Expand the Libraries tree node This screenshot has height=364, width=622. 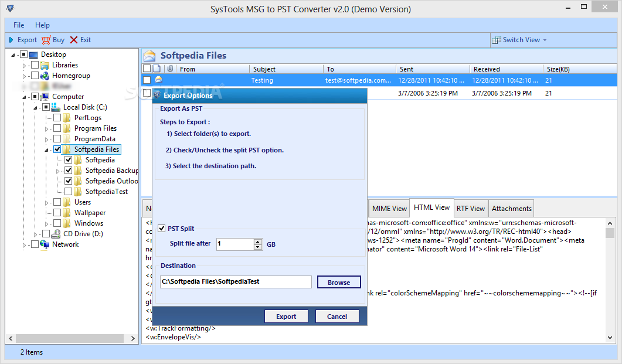[24, 66]
